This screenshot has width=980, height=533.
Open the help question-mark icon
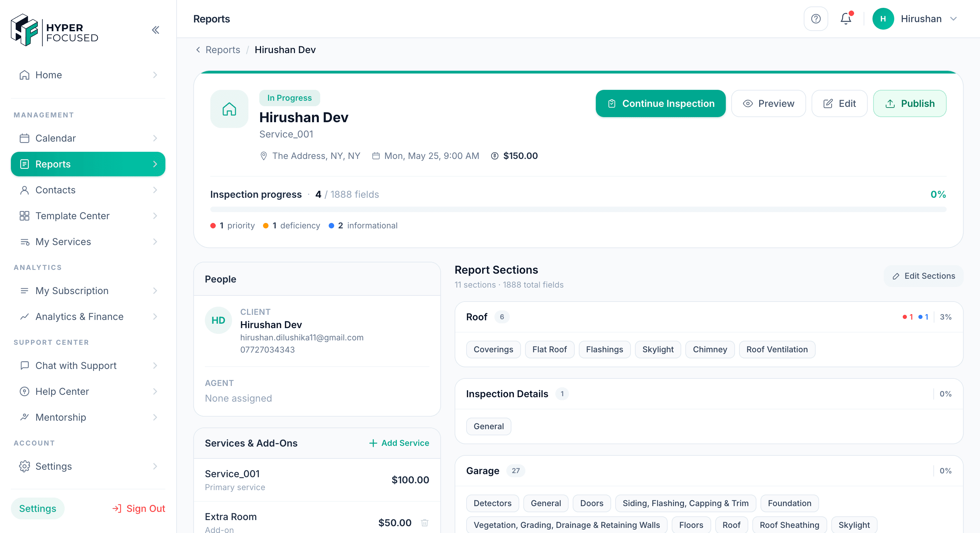[x=816, y=19]
